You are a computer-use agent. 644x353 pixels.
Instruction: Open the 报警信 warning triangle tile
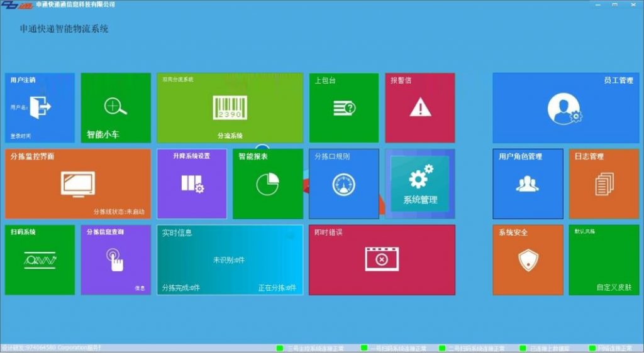click(x=419, y=108)
